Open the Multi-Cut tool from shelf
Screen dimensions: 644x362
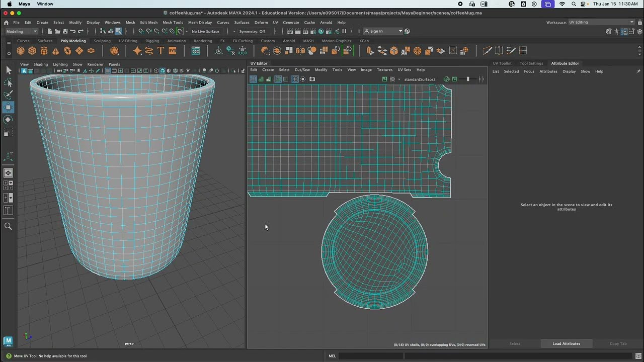tap(487, 51)
